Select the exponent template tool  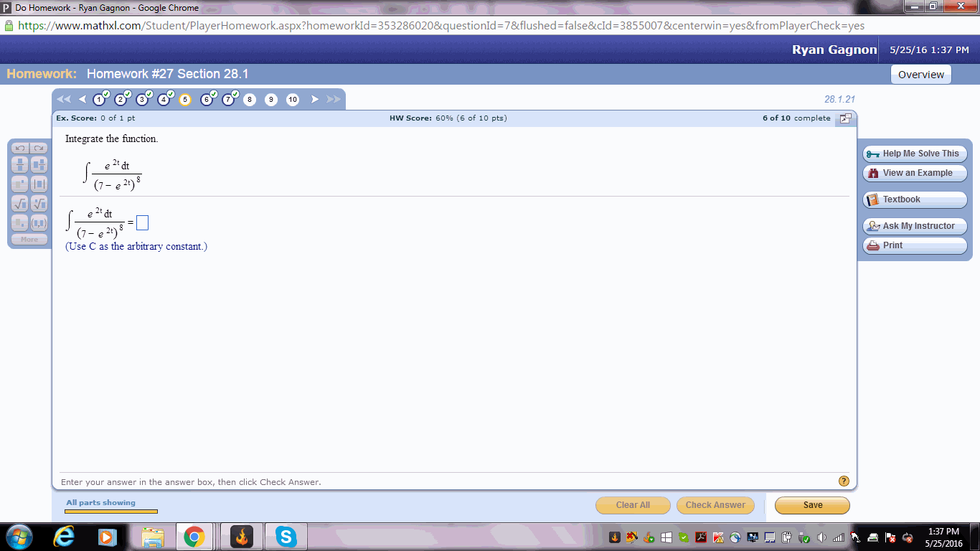(19, 184)
